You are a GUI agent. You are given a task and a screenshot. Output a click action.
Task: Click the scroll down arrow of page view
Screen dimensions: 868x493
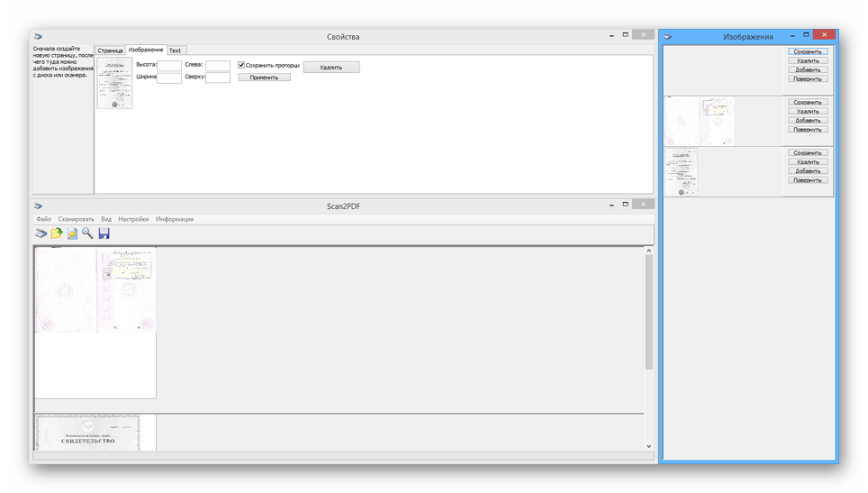click(648, 445)
